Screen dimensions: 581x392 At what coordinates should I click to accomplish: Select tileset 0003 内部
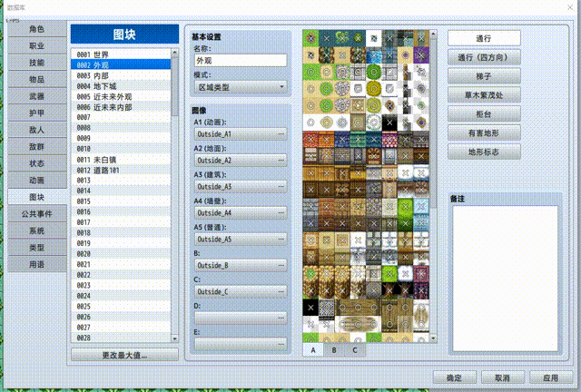tap(121, 75)
